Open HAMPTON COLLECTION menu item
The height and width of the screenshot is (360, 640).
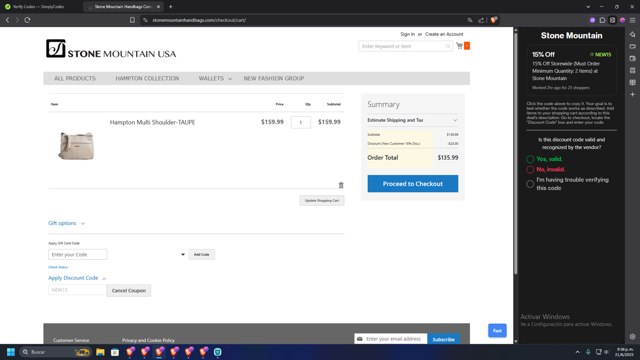pos(147,78)
